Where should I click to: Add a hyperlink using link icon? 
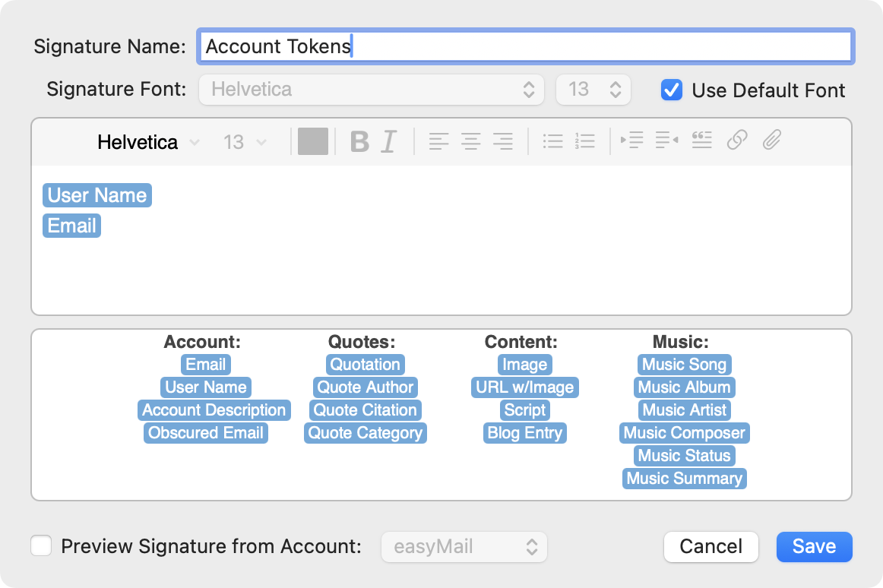click(x=736, y=141)
